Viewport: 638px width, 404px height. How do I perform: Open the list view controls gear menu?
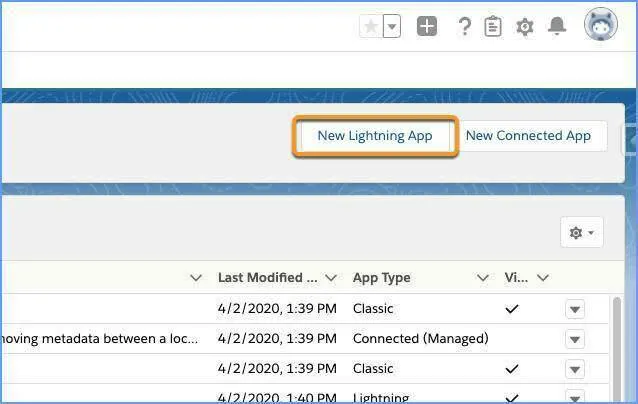[581, 232]
